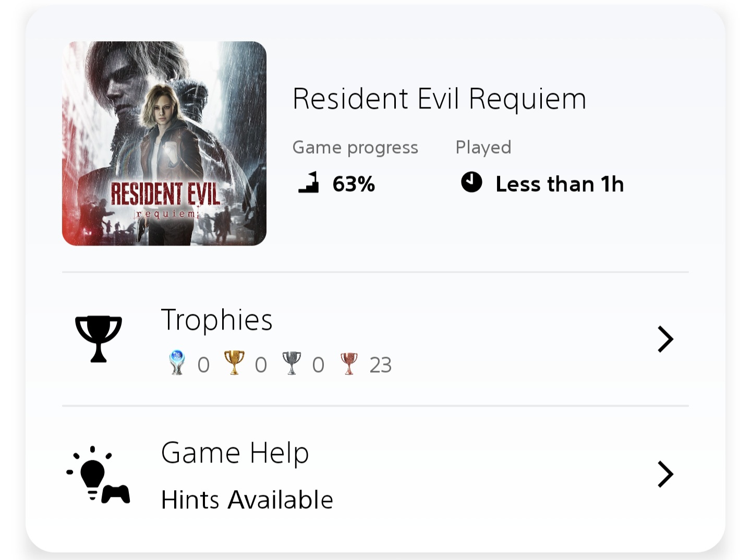751x560 pixels.
Task: Click the Played label
Action: (483, 148)
